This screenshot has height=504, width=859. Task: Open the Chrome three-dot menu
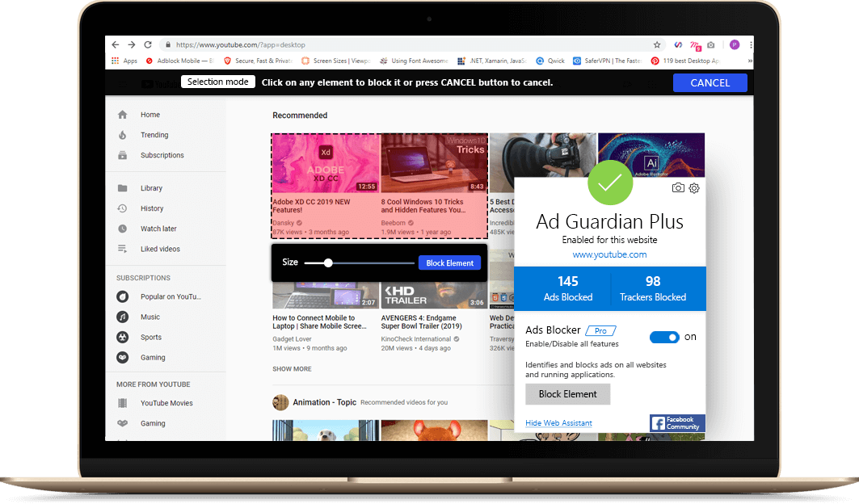pyautogui.click(x=751, y=45)
